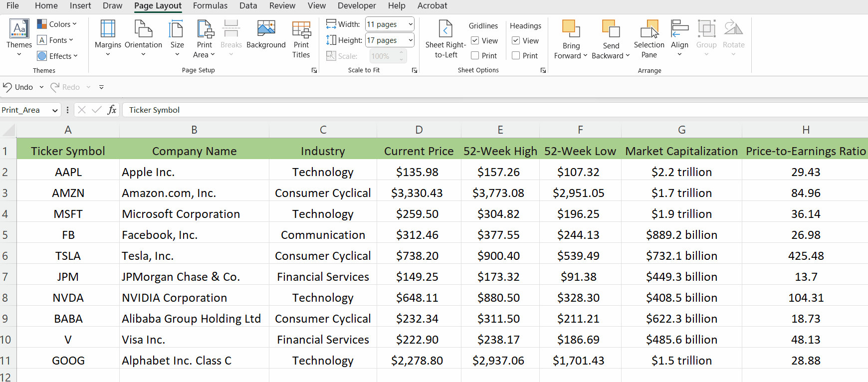Image resolution: width=868 pixels, height=382 pixels.
Task: Open Sheet Options dialog launcher
Action: click(543, 70)
